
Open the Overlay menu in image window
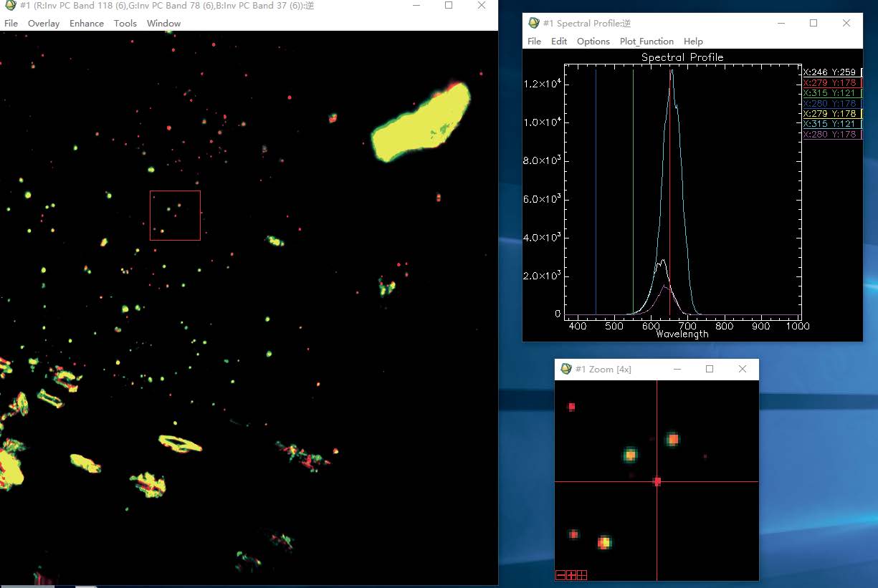pos(44,24)
